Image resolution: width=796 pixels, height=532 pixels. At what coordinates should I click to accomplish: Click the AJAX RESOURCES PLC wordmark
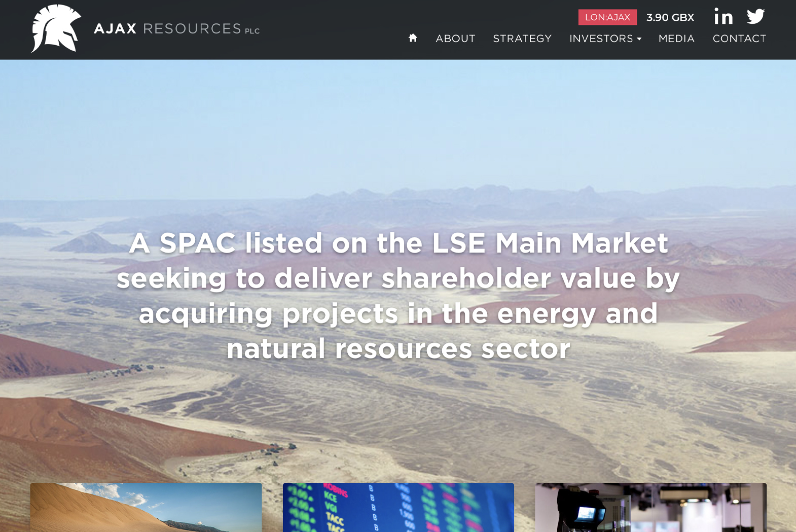[176, 29]
